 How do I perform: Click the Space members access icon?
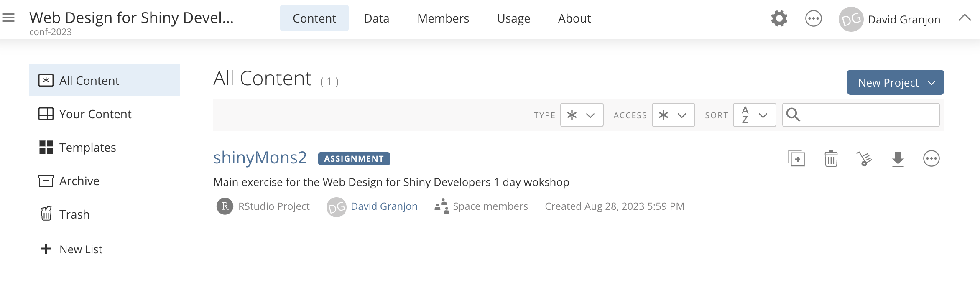point(442,206)
